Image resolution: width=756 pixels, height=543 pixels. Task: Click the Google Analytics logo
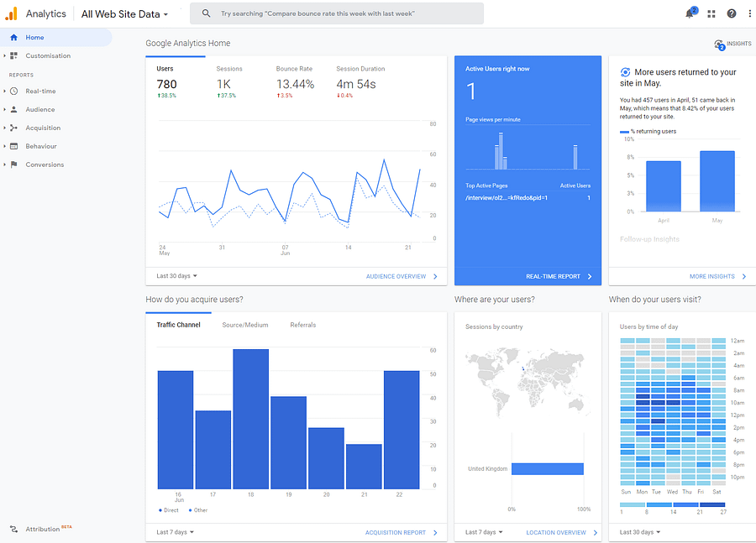click(x=11, y=13)
